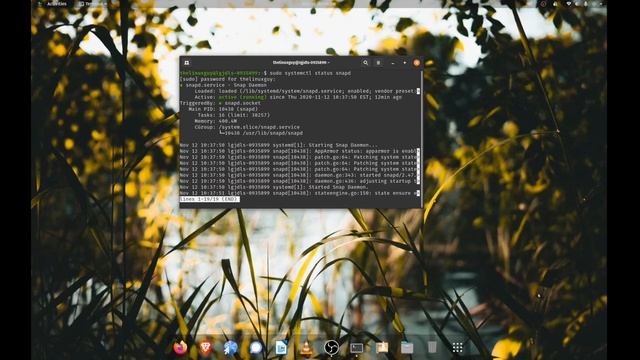Open OBS Studio from the dock
The width and height of the screenshot is (640, 360).
[331, 347]
